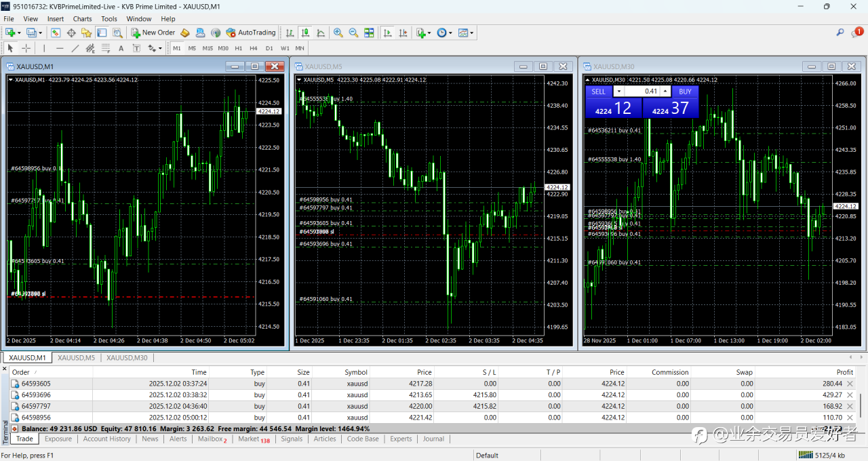Click the New Order toolbar button
The image size is (868, 461).
tap(153, 33)
